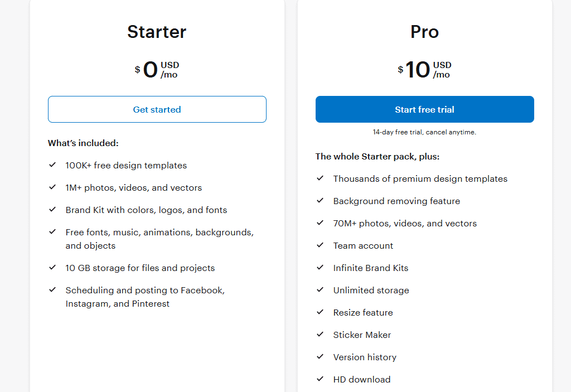Screen dimensions: 571x392
Task: Click the Get started button
Action: tap(157, 109)
